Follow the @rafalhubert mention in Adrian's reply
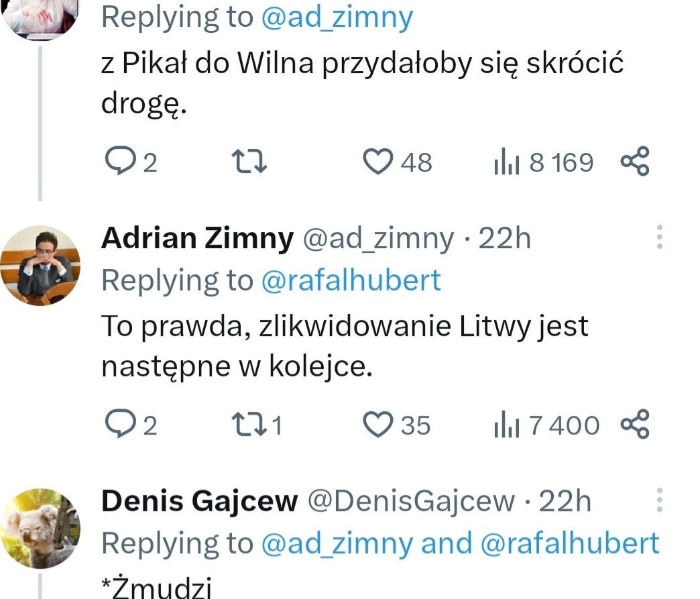This screenshot has width=700, height=599. pos(351,280)
